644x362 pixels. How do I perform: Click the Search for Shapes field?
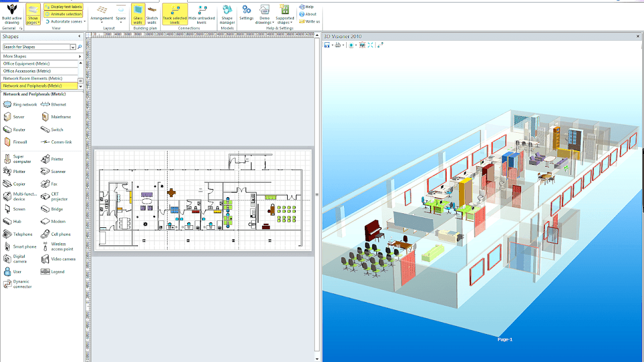36,47
